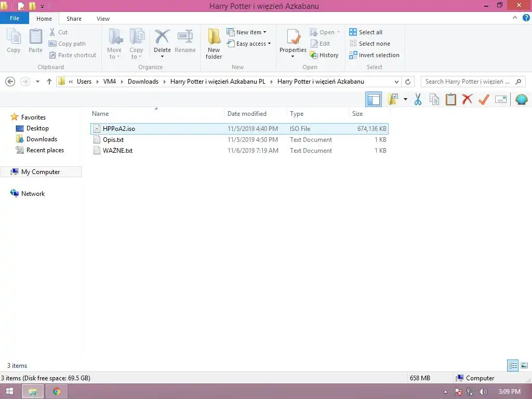Viewport: 532px width, 399px height.
Task: Switch to the Share tab
Action: (x=74, y=19)
